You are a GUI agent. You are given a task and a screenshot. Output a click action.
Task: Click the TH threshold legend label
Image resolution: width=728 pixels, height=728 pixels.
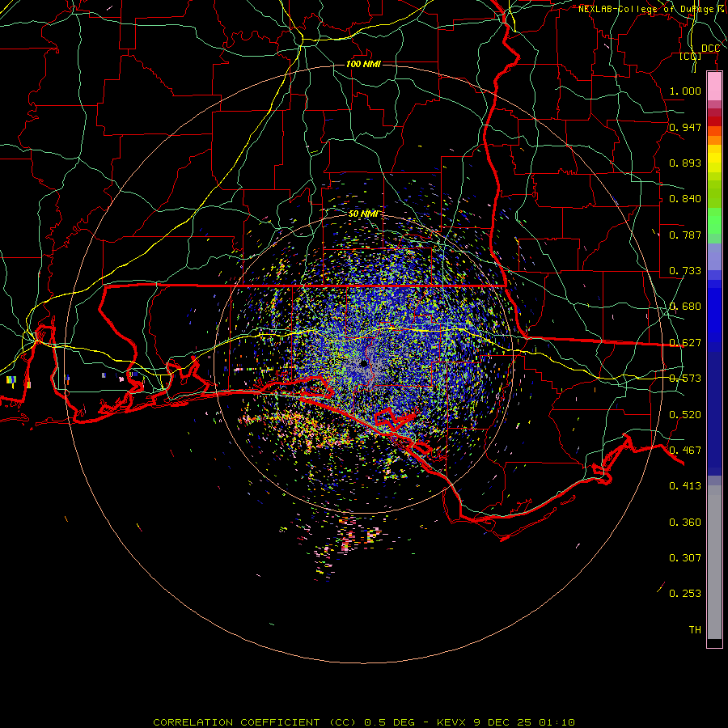click(x=695, y=630)
